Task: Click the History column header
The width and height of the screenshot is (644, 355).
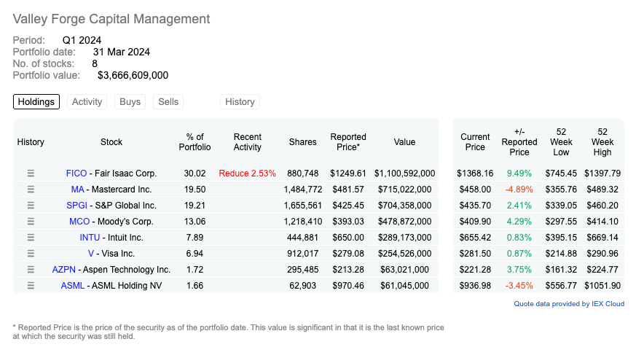Action: [x=31, y=142]
